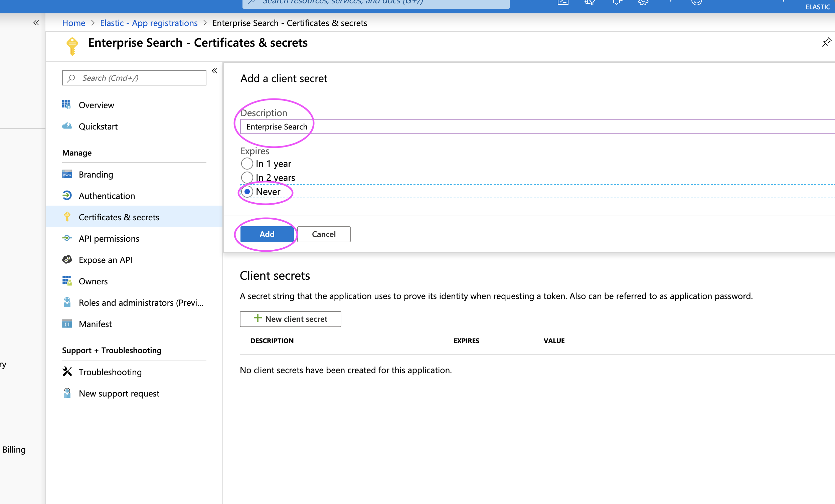Image resolution: width=835 pixels, height=504 pixels.
Task: Click the Quickstart cloud icon
Action: tap(67, 126)
